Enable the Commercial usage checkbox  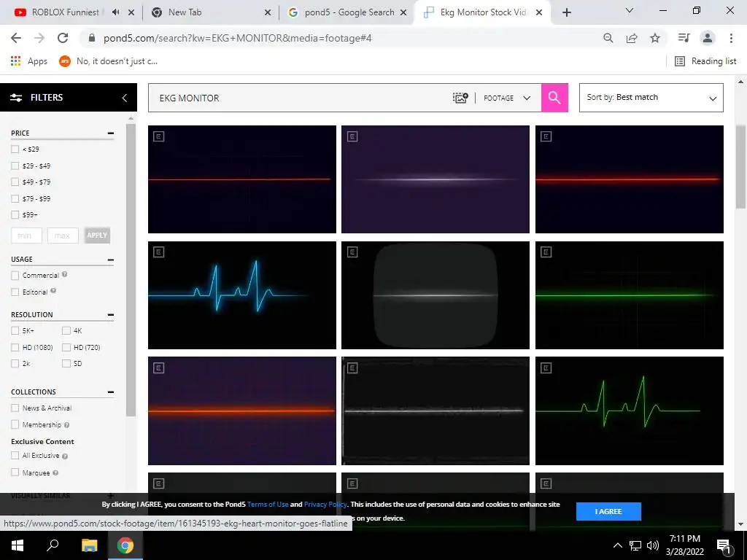click(15, 275)
